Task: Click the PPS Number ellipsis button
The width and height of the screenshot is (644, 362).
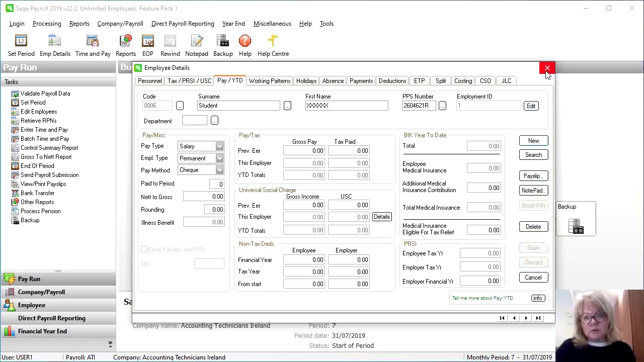Action: pyautogui.click(x=442, y=106)
